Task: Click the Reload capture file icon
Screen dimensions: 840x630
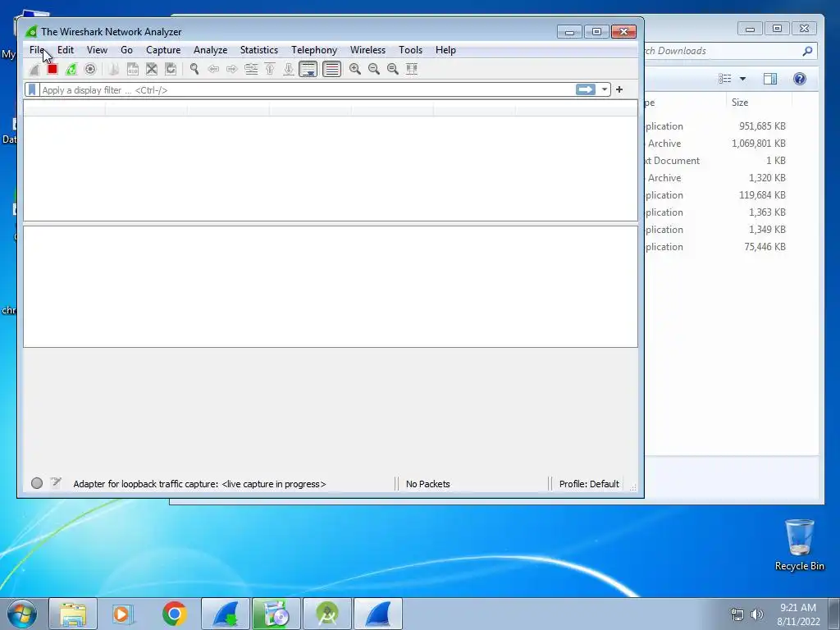Action: [171, 69]
